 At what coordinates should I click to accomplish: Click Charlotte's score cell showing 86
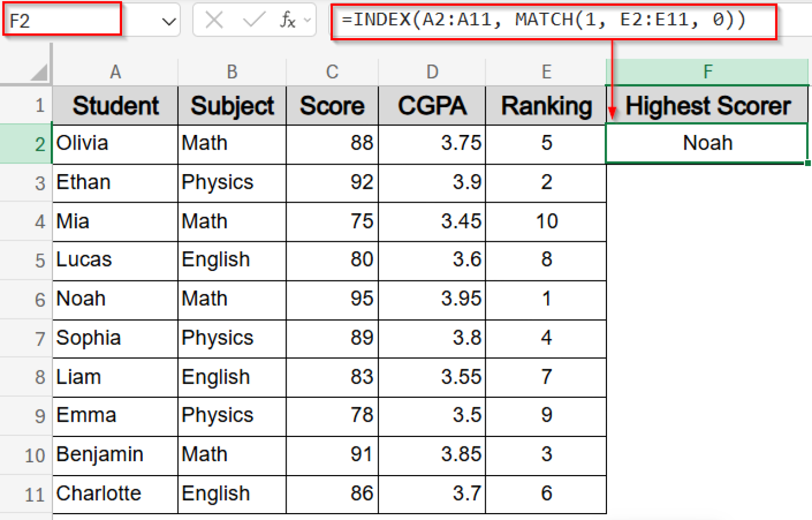coord(332,494)
